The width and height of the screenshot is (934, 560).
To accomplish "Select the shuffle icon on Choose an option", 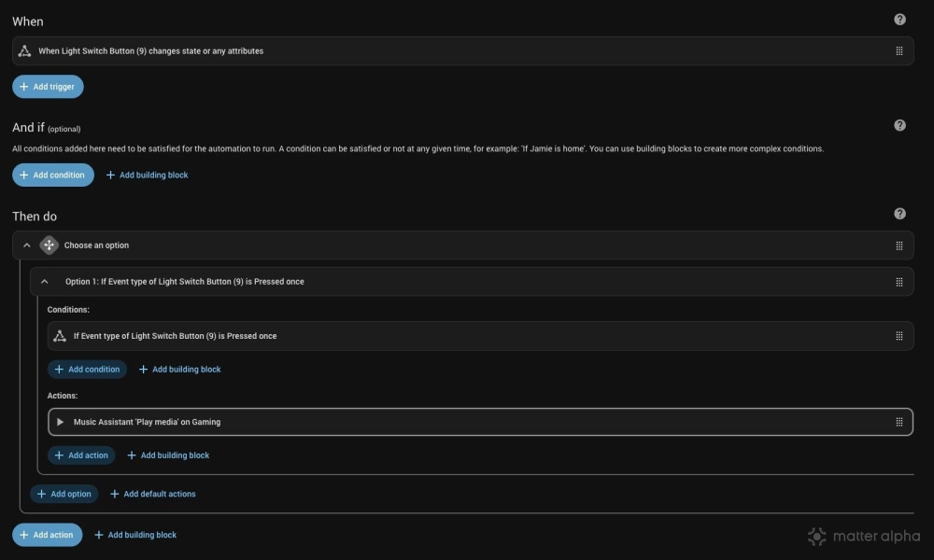I will (x=48, y=245).
